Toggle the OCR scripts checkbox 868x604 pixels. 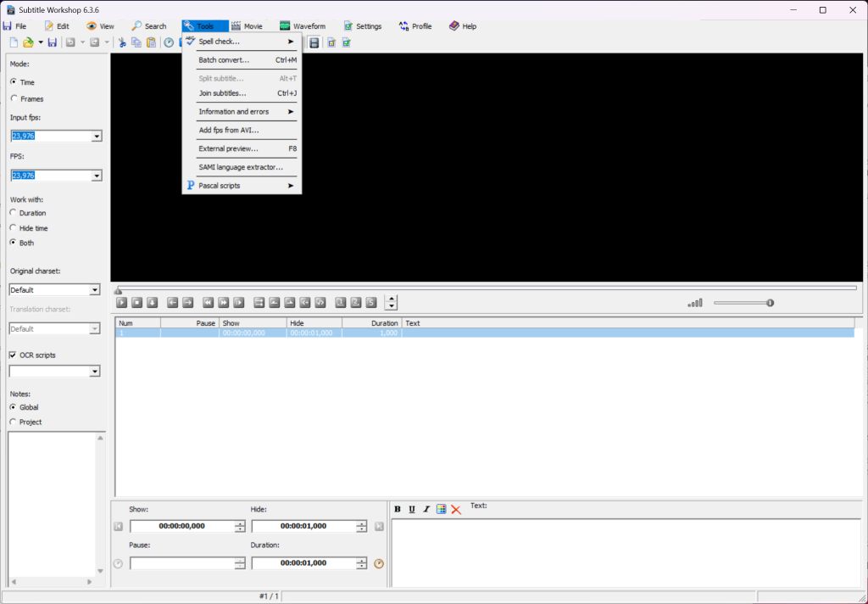pos(13,355)
